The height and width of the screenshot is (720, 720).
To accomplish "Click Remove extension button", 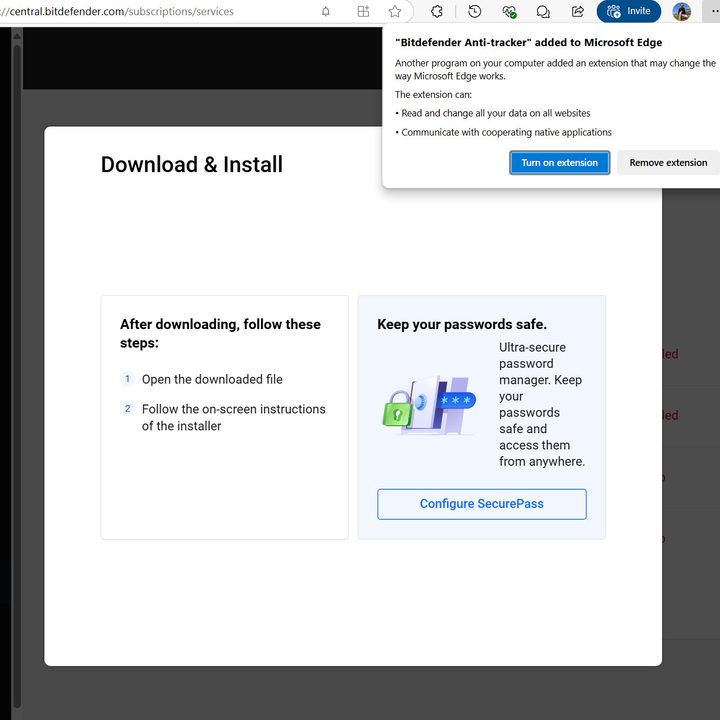I will pos(668,163).
